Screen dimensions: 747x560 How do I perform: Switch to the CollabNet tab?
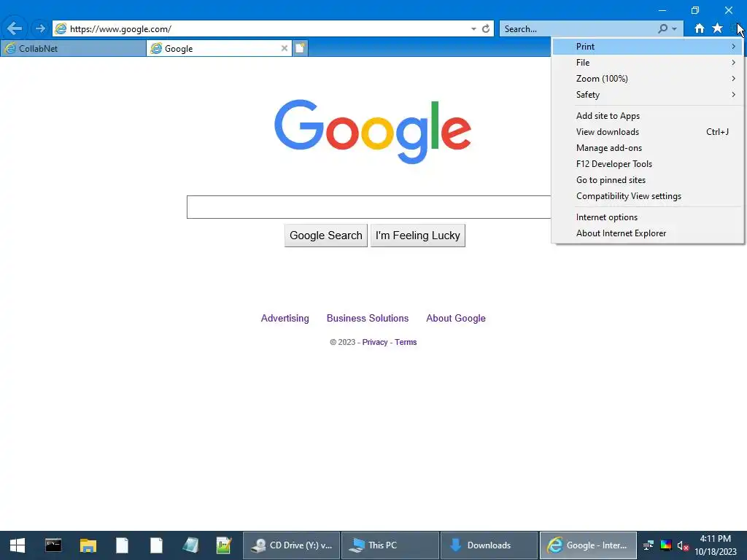tap(73, 48)
